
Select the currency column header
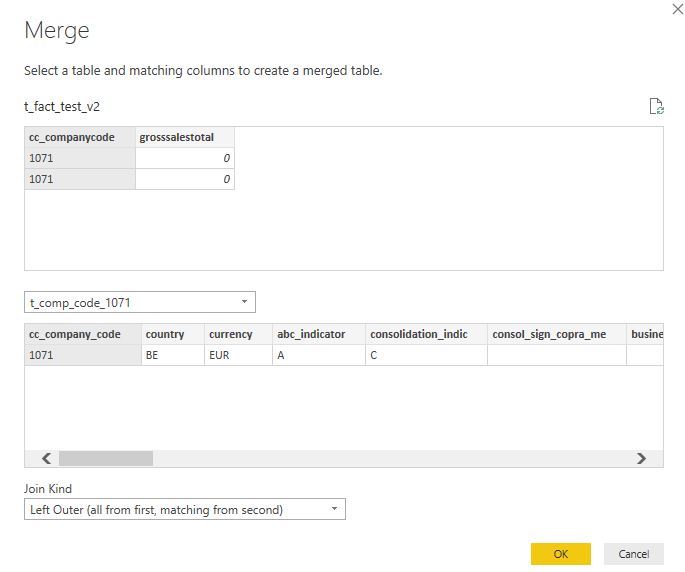(239, 334)
